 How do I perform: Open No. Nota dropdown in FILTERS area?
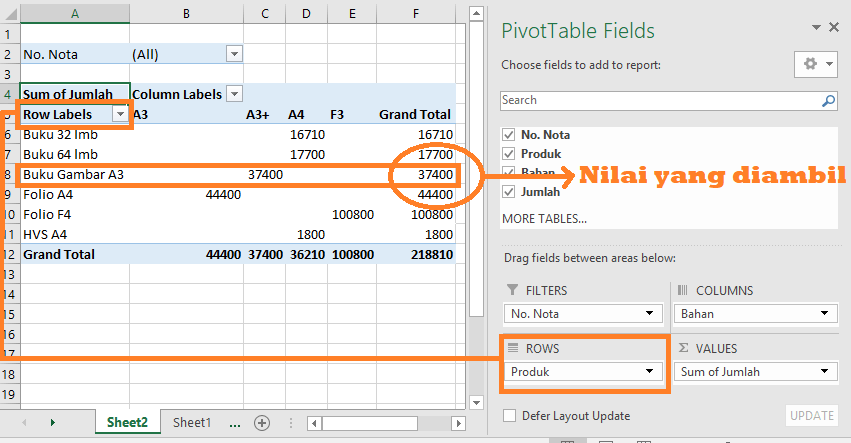pos(649,313)
